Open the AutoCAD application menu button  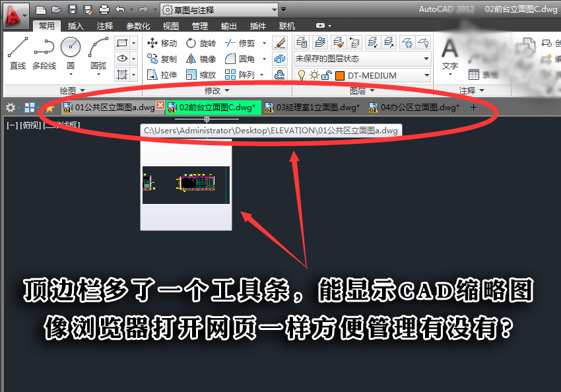pyautogui.click(x=13, y=13)
